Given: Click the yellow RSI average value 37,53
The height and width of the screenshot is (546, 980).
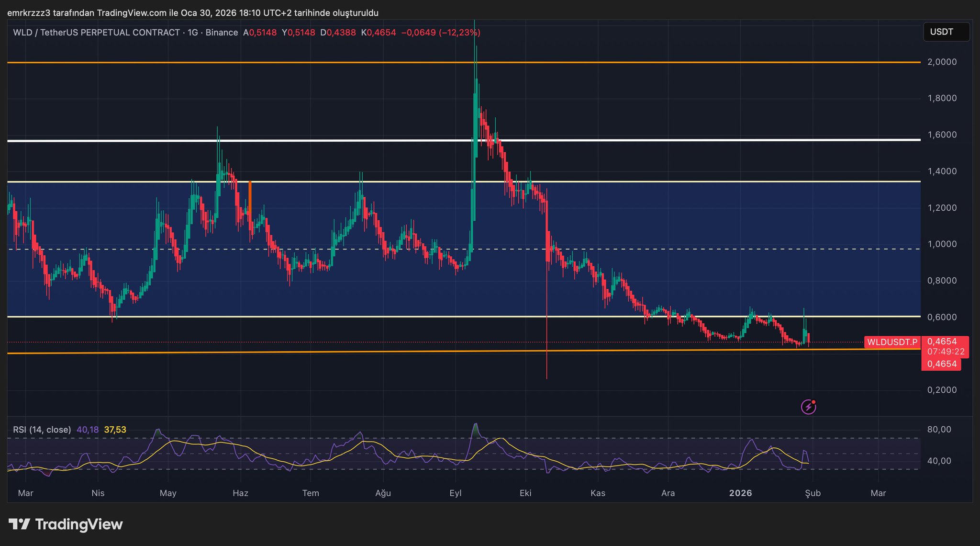Looking at the screenshot, I should [115, 430].
